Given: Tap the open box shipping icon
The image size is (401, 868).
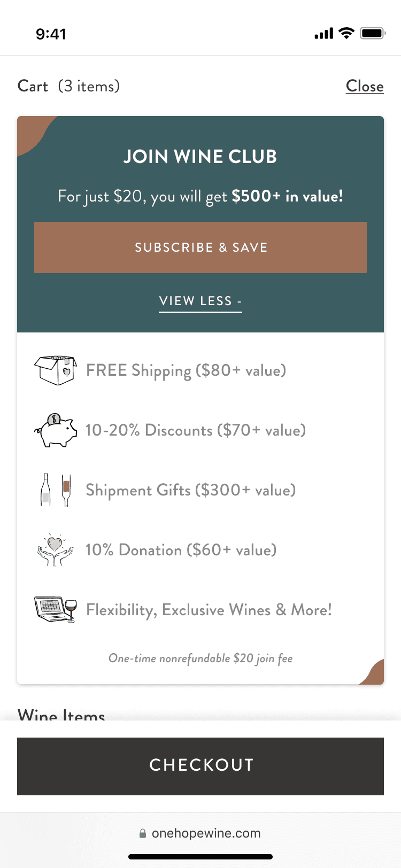Looking at the screenshot, I should point(55,370).
